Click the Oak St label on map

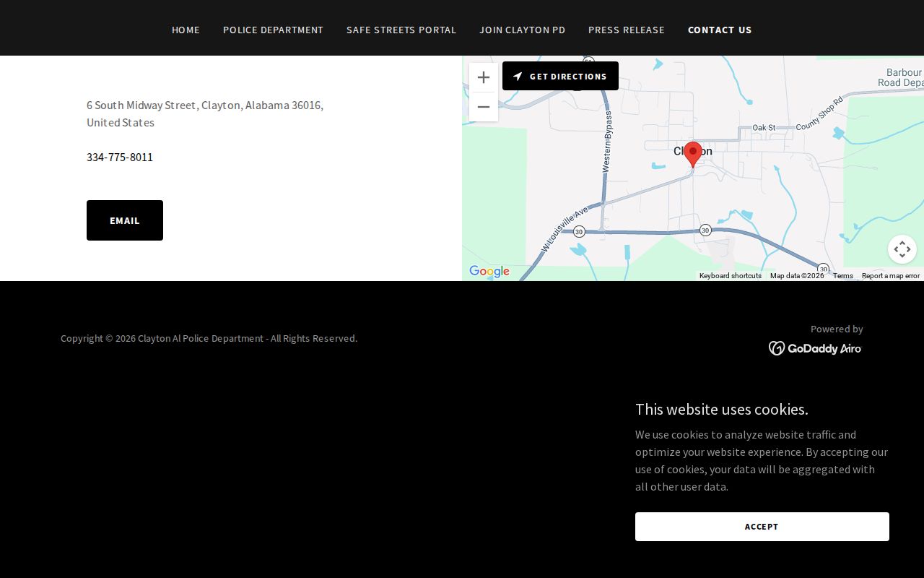(764, 128)
